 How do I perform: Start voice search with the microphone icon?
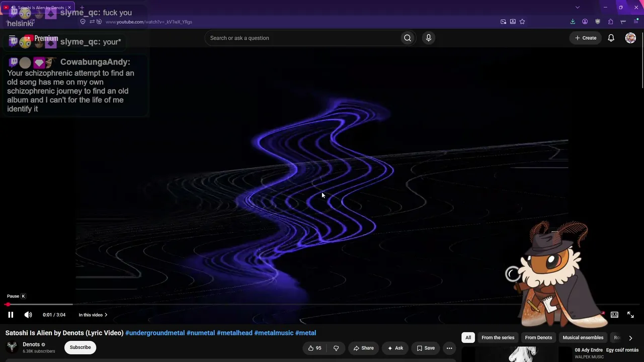[429, 38]
